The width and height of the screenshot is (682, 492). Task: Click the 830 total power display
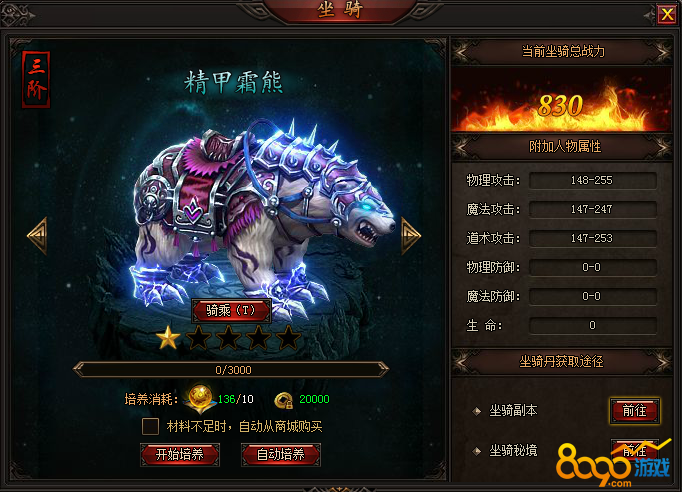click(560, 105)
